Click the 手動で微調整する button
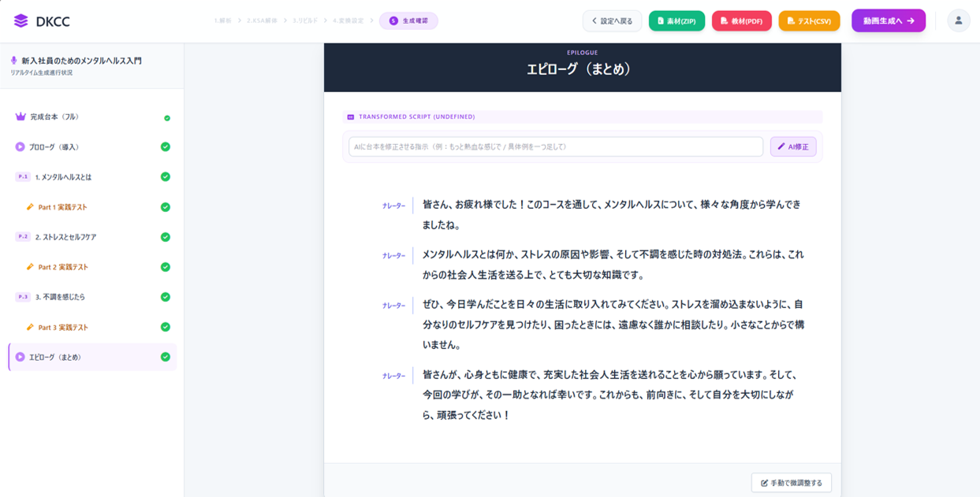The width and height of the screenshot is (980, 497). pos(792,483)
